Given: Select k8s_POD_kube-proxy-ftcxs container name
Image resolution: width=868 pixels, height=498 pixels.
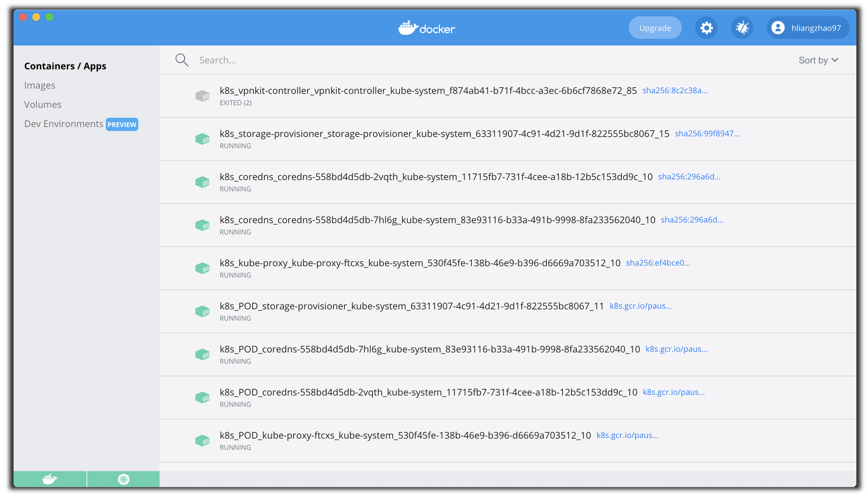Looking at the screenshot, I should click(405, 435).
